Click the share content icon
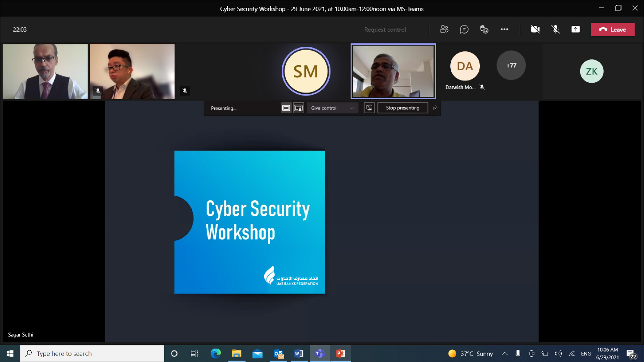The height and width of the screenshot is (362, 644). pyautogui.click(x=576, y=29)
